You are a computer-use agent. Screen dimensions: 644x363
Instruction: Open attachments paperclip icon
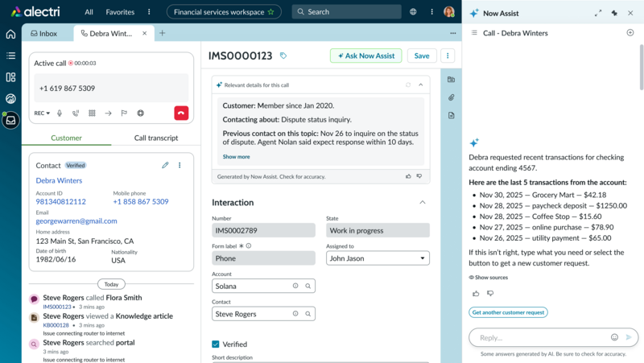[x=451, y=97]
